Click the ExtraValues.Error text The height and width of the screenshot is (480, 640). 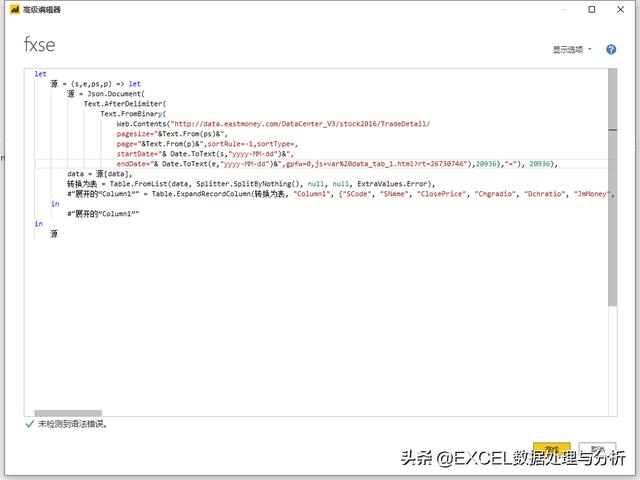tap(392, 184)
